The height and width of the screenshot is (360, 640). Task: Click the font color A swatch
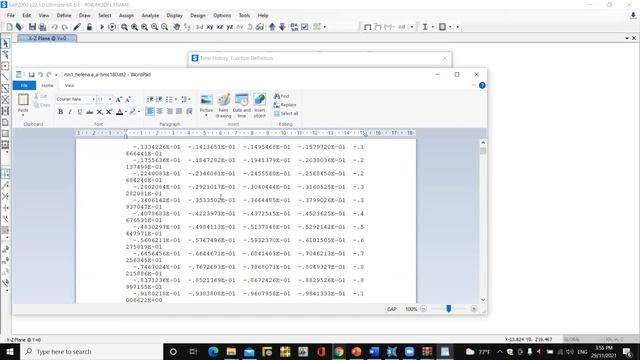(120, 111)
